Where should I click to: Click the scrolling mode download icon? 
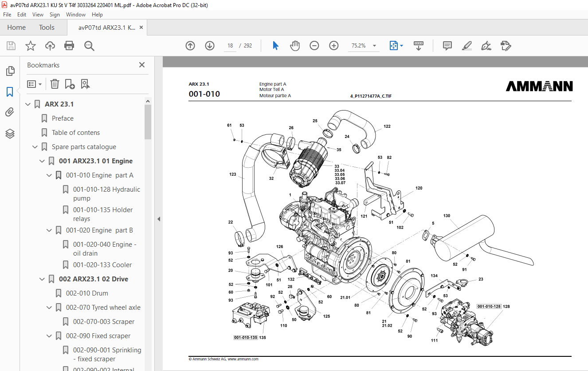pyautogui.click(x=419, y=46)
